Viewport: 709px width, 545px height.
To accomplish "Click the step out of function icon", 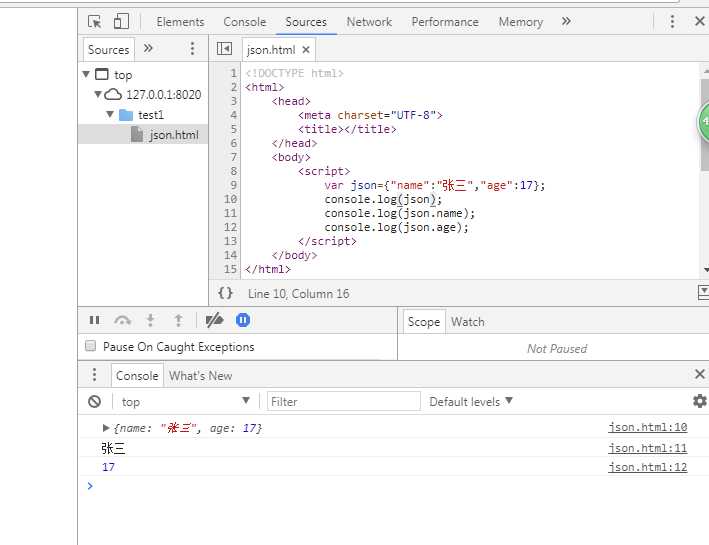I will click(179, 320).
